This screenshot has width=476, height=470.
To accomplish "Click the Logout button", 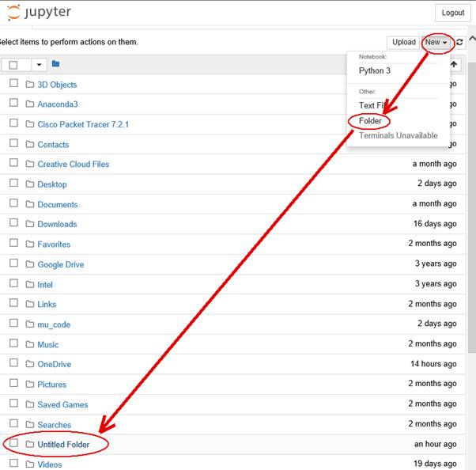I will [453, 13].
